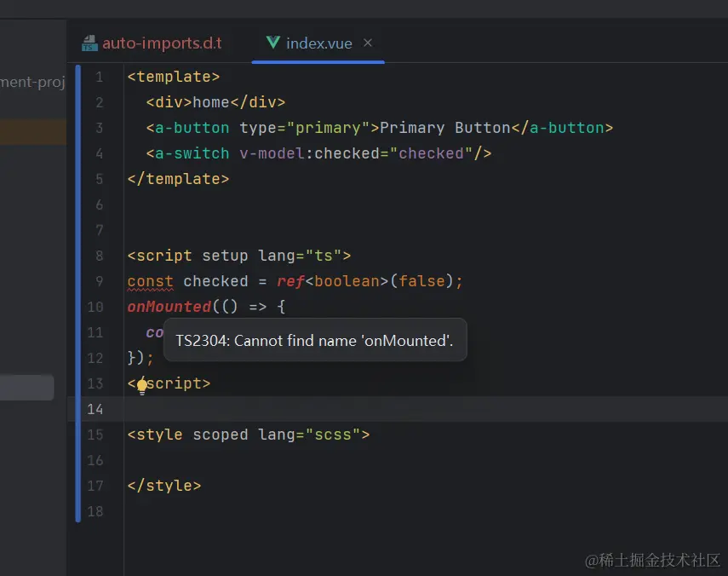Click the ref function call on line 9
The image size is (728, 576).
pyautogui.click(x=290, y=281)
